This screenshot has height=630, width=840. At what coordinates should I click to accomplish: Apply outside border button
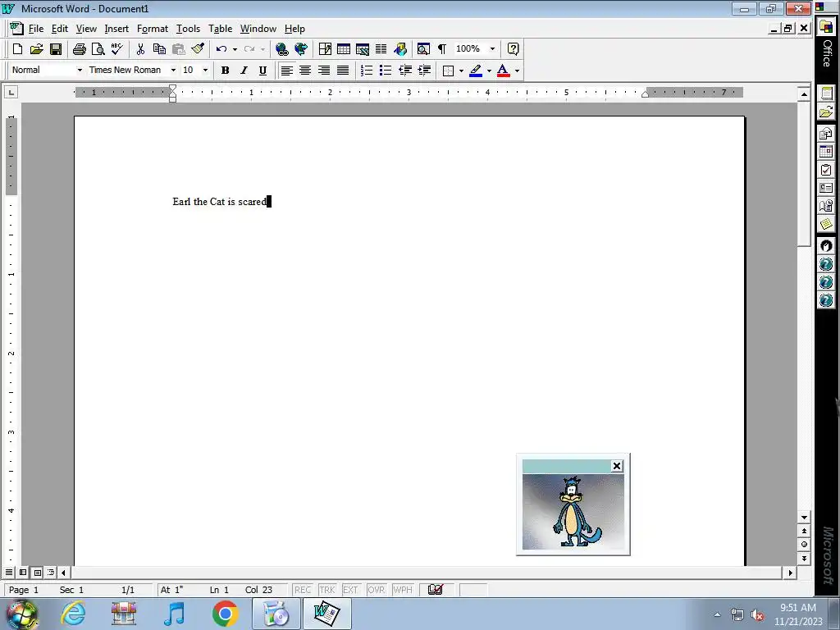pyautogui.click(x=449, y=71)
